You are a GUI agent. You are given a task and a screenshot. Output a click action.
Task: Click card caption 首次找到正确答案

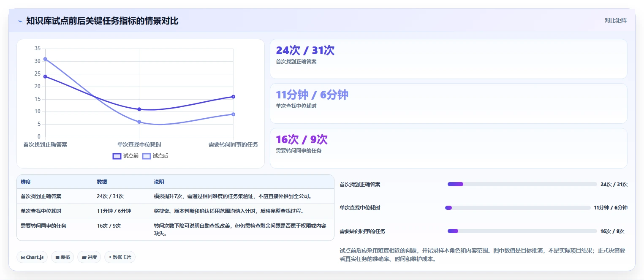[x=296, y=62]
